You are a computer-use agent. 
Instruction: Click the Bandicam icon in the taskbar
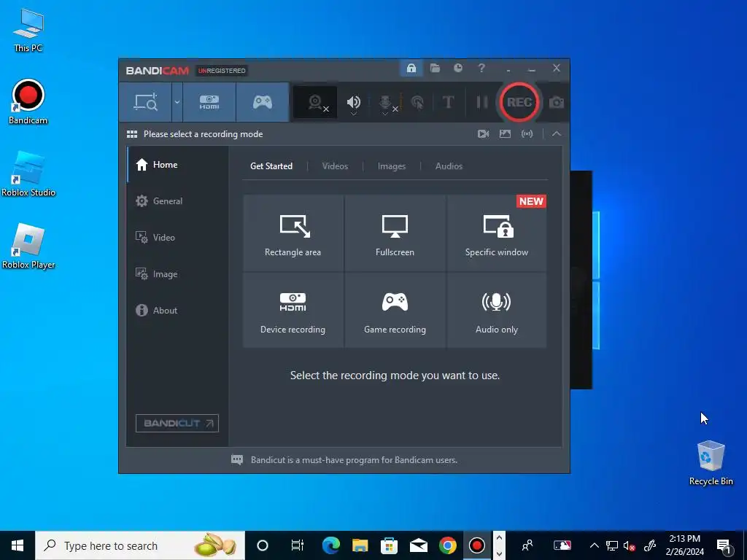coord(476,545)
